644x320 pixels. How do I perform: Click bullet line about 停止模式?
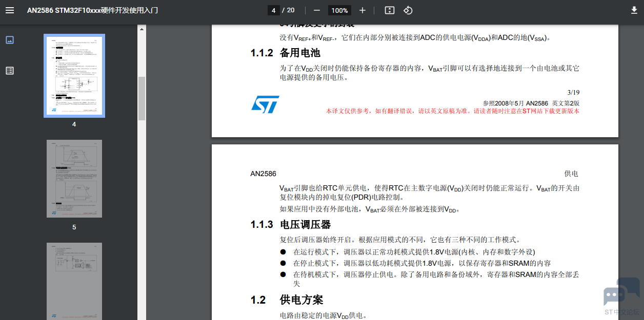[415, 263]
